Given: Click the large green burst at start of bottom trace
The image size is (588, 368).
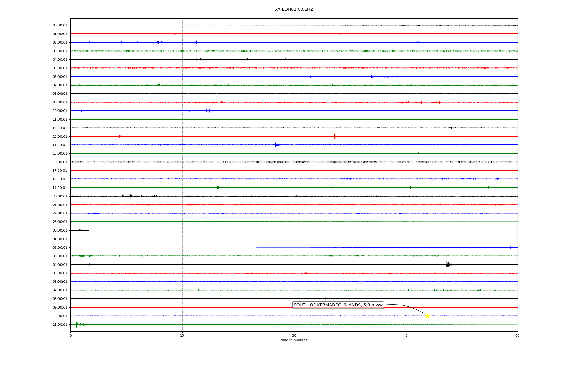Looking at the screenshot, I should pos(77,324).
